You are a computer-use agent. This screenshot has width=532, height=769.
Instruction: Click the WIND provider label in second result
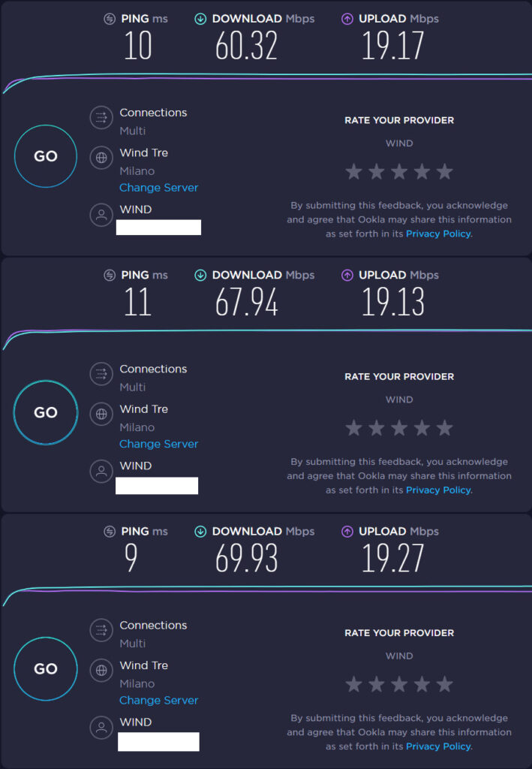pos(399,399)
